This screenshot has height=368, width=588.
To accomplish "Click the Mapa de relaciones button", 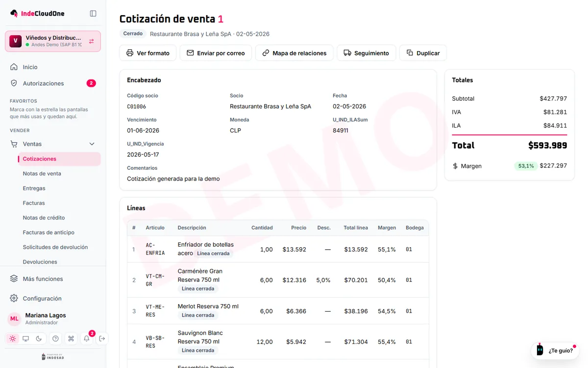I will coord(294,53).
